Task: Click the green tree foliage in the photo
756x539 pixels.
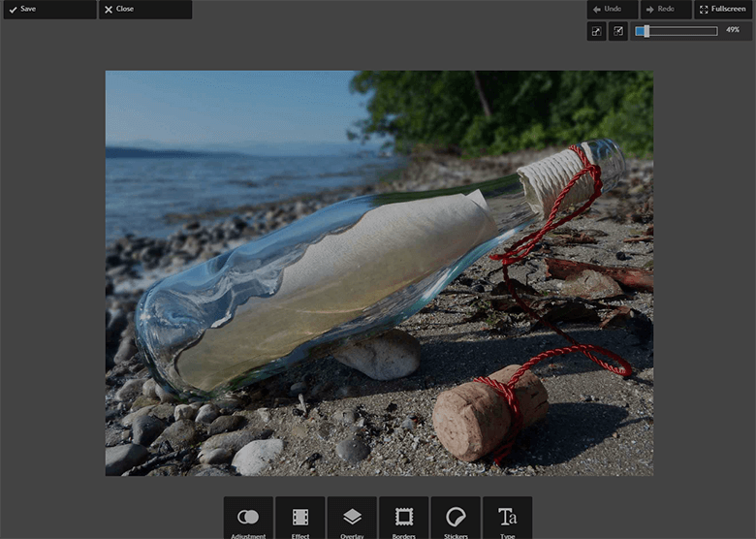Action: point(543,107)
